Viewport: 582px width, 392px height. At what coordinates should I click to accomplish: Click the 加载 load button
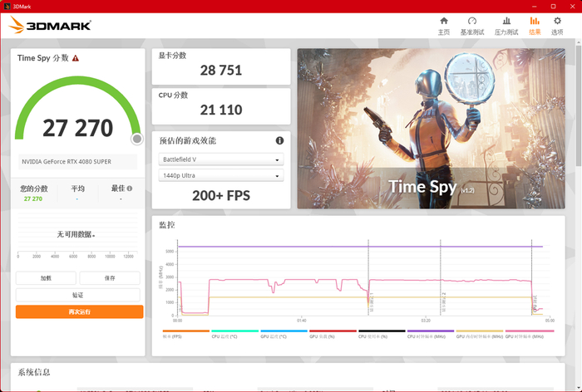[x=46, y=277]
